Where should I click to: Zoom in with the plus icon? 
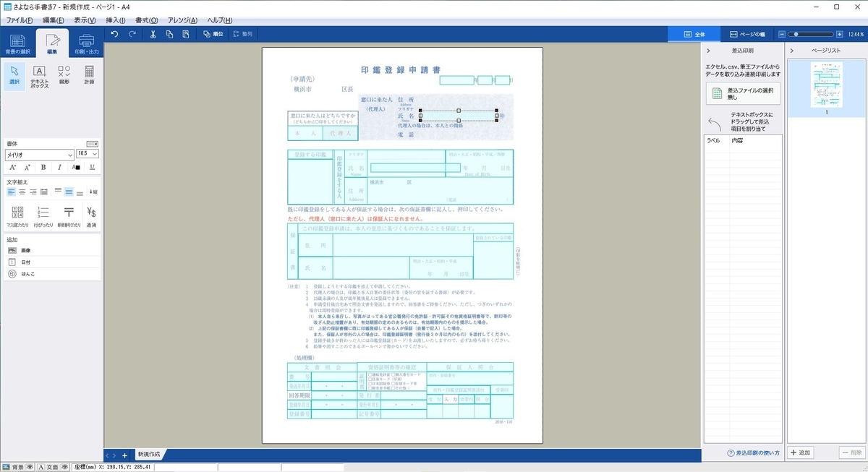[x=839, y=34]
